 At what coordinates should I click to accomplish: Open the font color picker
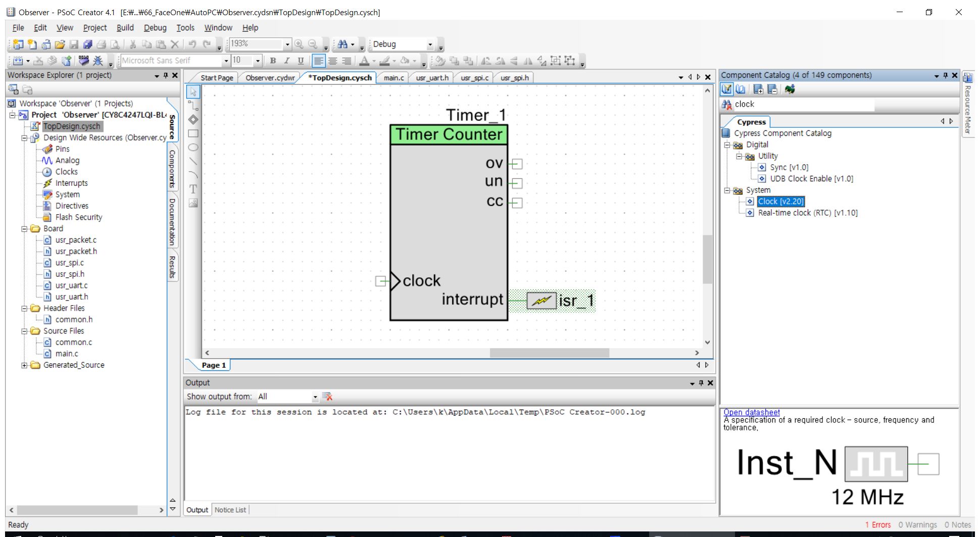coord(364,61)
